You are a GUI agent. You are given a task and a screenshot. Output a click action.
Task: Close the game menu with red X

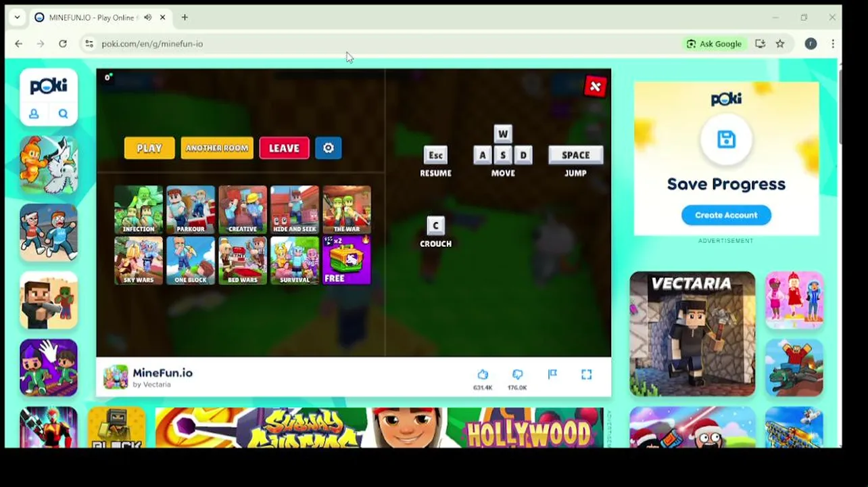595,87
